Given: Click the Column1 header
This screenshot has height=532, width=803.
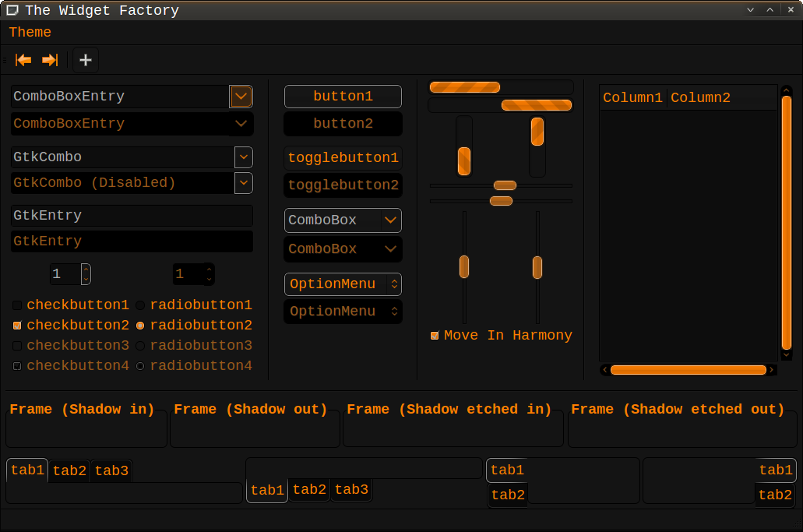Looking at the screenshot, I should [632, 98].
